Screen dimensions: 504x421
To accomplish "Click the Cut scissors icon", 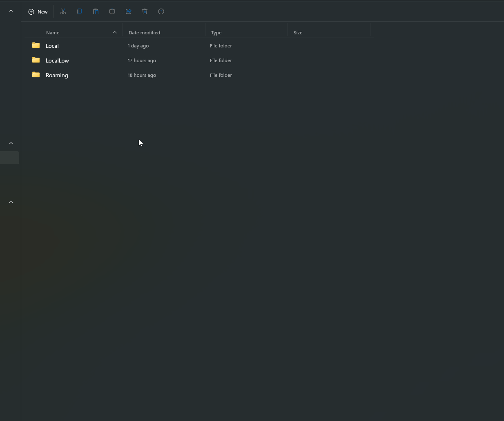I will coord(63,12).
